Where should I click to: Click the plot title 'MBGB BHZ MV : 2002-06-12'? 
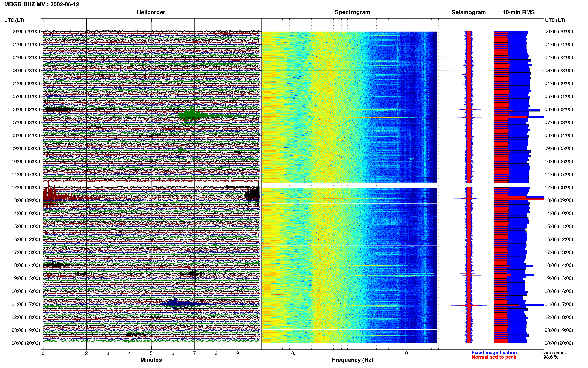[42, 4]
